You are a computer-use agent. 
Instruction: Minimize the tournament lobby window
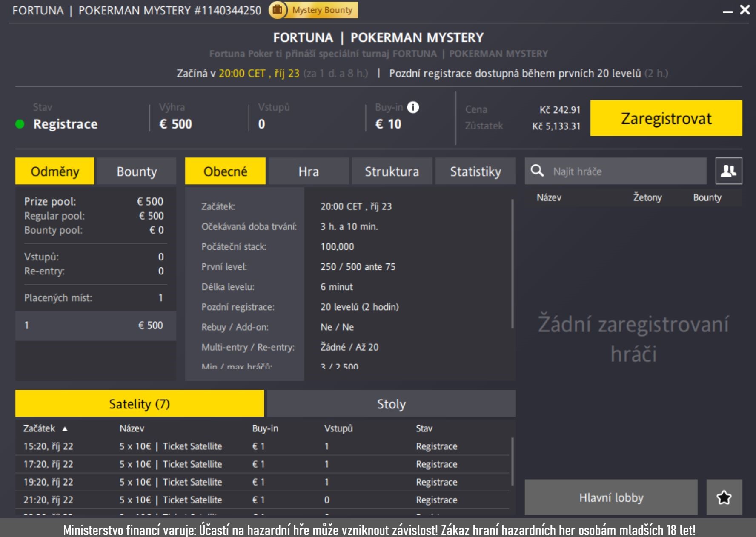(727, 11)
